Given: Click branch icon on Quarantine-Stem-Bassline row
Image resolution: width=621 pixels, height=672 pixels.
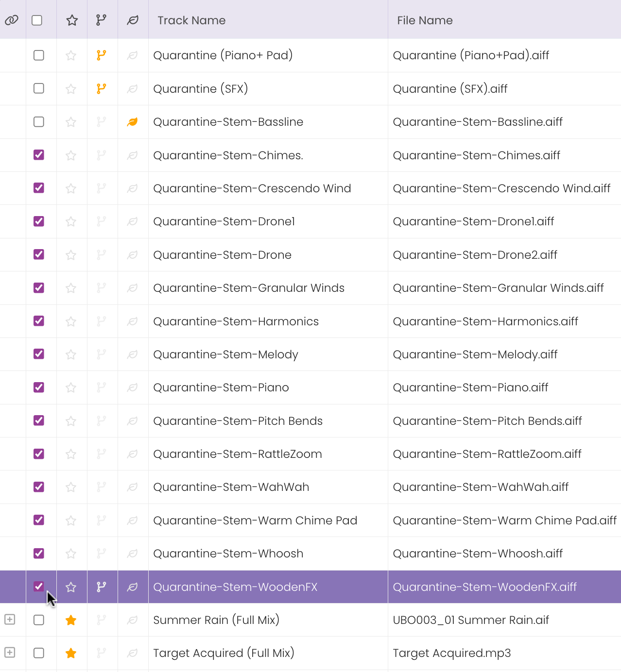Looking at the screenshot, I should (101, 122).
